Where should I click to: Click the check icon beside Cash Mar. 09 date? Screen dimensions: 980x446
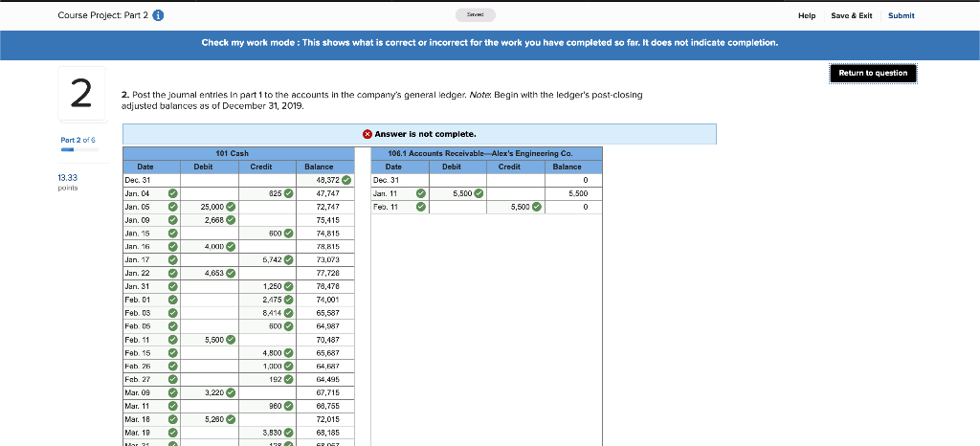(172, 393)
